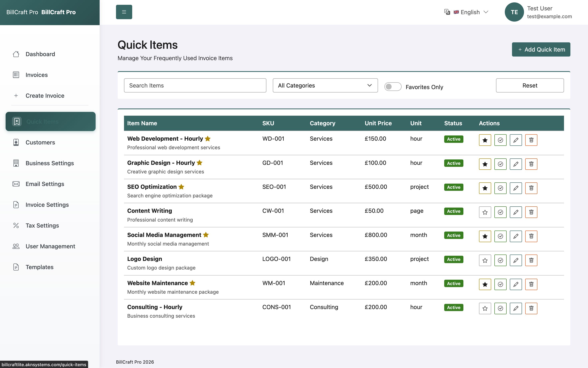Expand the English language selector
The width and height of the screenshot is (588, 368).
pyautogui.click(x=471, y=12)
